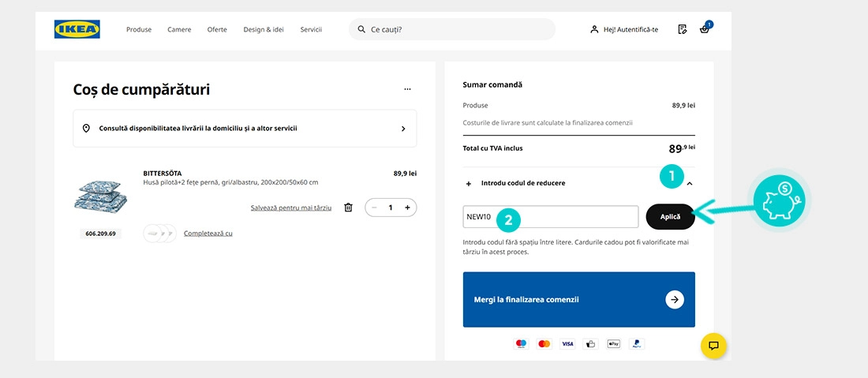Screen dimensions: 868x378
Task: Click the quantity value 1
Action: [x=391, y=208]
